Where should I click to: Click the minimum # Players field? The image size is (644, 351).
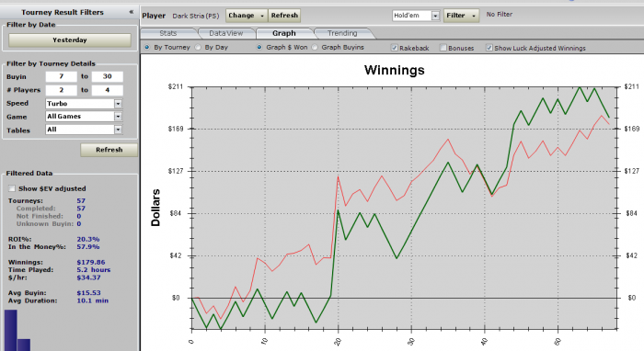pyautogui.click(x=62, y=90)
